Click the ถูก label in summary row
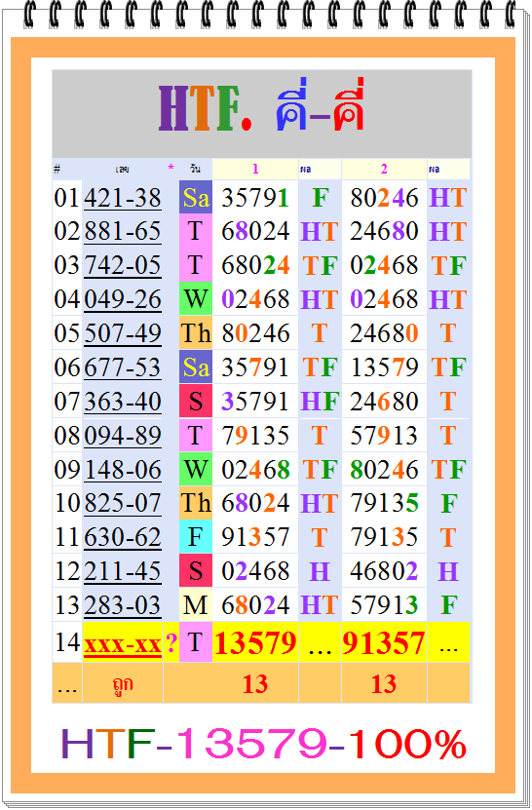 click(x=123, y=684)
